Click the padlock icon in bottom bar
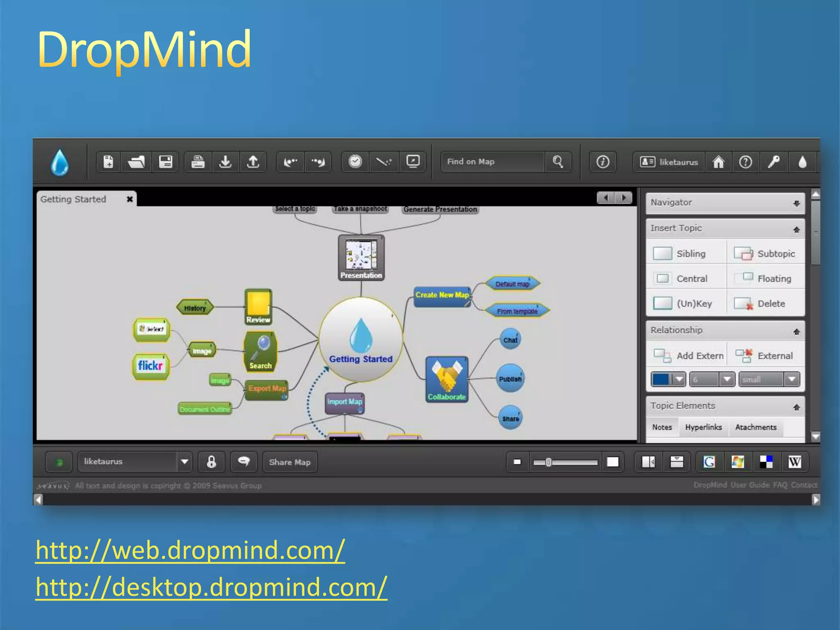Screen dimensions: 840x630 (x=211, y=462)
